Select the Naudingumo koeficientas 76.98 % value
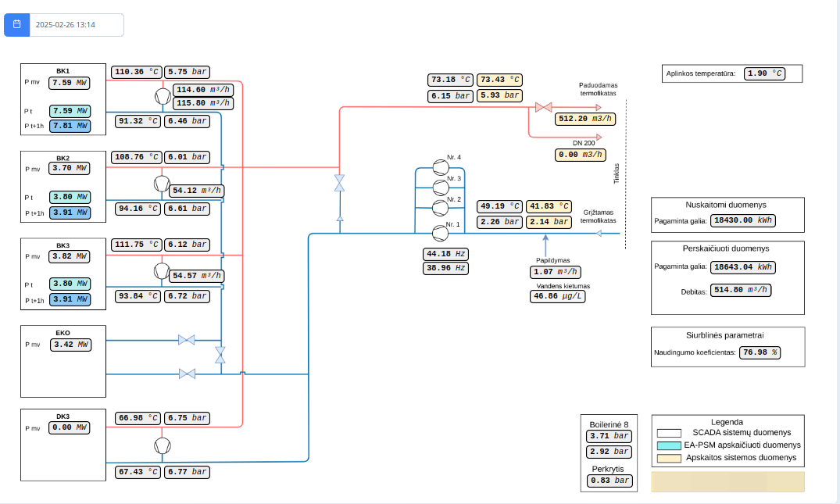Image resolution: width=840 pixels, height=504 pixels. pos(760,352)
